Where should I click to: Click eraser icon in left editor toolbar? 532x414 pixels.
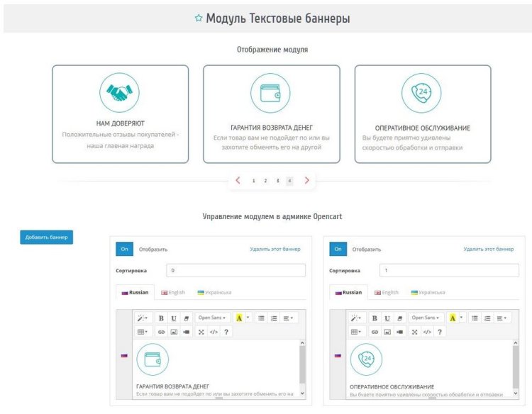187,318
